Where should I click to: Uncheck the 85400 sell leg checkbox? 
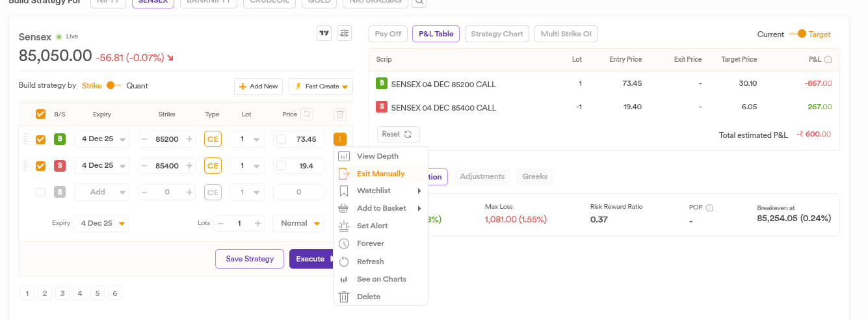click(x=41, y=166)
